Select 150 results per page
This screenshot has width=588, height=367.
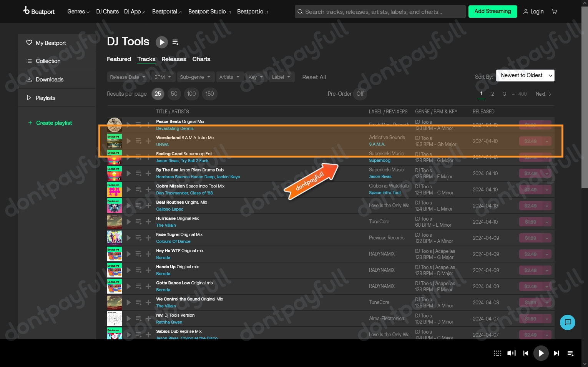[209, 94]
